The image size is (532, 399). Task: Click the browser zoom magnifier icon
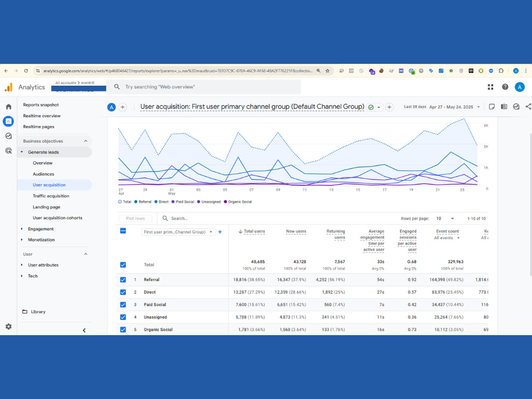coord(318,71)
